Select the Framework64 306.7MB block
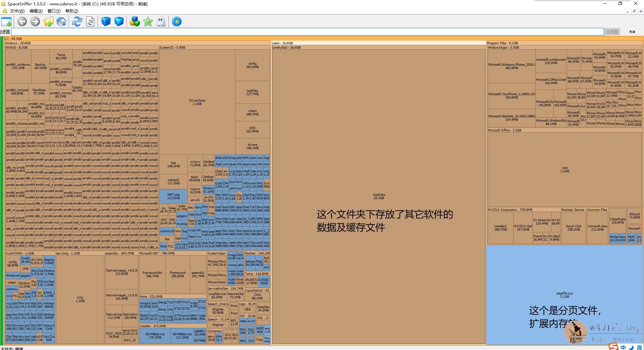The image size is (644, 350). (152, 274)
